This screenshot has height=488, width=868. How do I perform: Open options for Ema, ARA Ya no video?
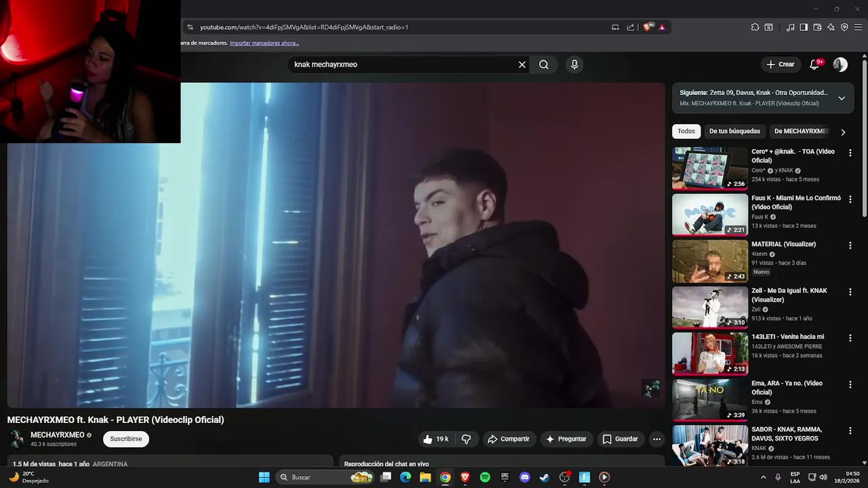850,385
